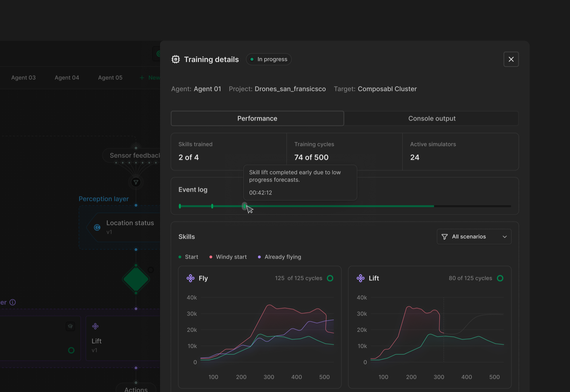
Task: Click the drone icon on Lift v1 node
Action: tap(95, 326)
